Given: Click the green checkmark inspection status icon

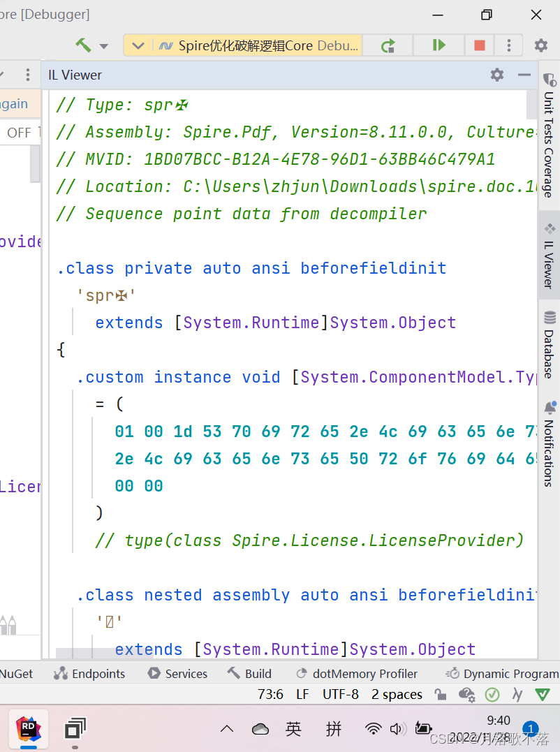Looking at the screenshot, I should 492,695.
